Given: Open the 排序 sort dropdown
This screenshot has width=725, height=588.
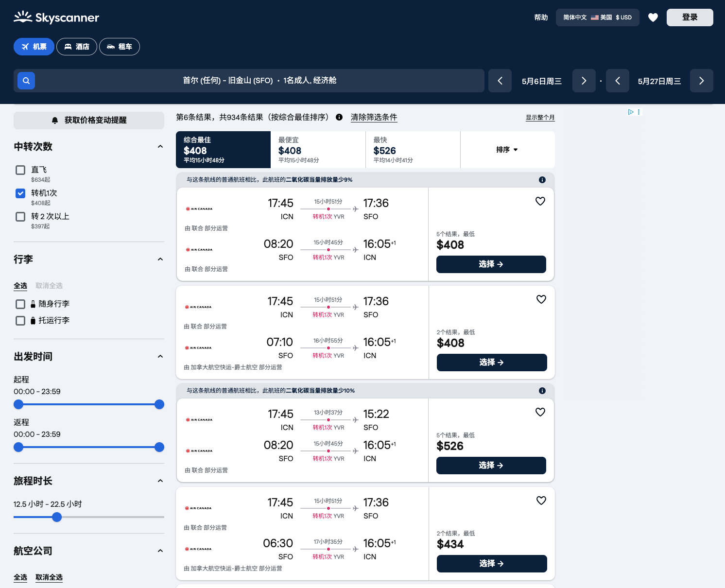Looking at the screenshot, I should 507,150.
